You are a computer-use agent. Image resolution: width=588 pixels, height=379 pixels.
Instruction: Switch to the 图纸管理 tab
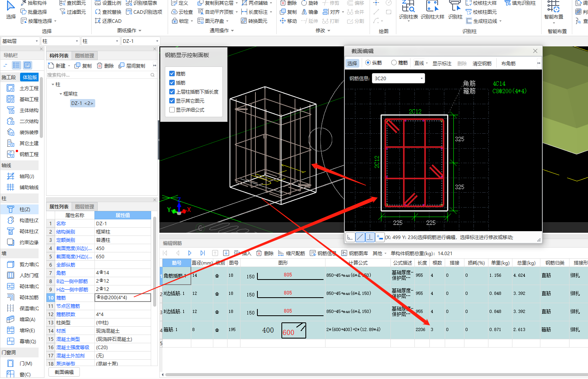[85, 56]
